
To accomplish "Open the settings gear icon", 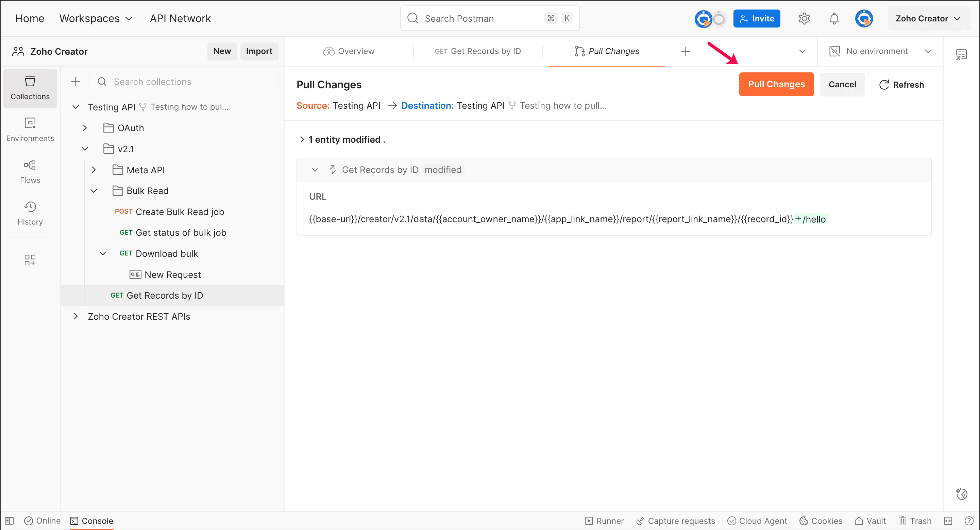I will [x=804, y=19].
